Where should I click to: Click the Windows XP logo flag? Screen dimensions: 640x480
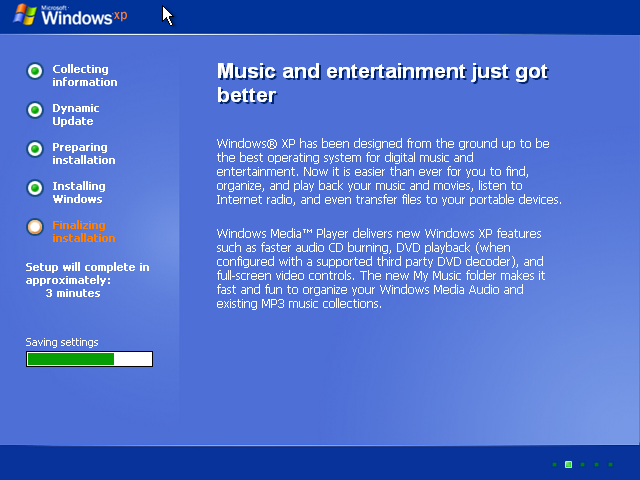click(25, 15)
